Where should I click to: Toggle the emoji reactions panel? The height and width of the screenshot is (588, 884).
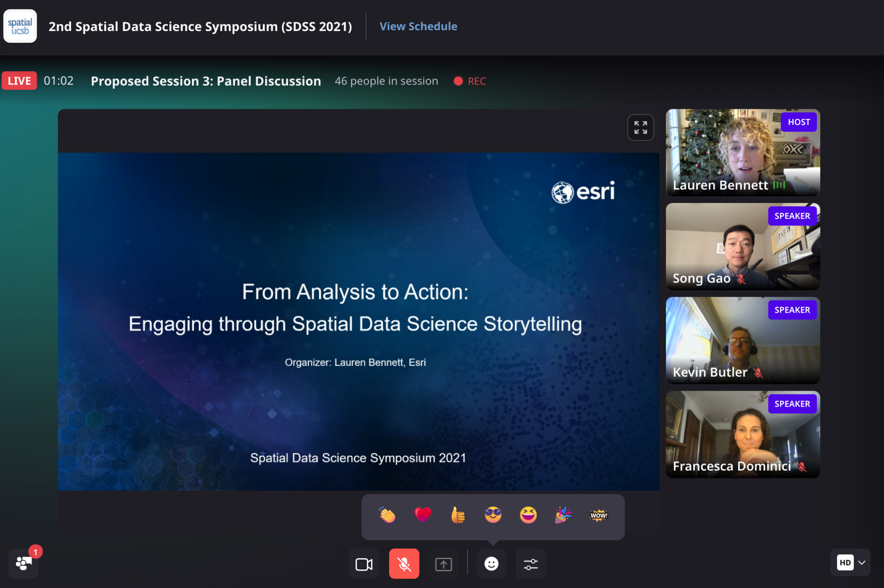(x=491, y=564)
